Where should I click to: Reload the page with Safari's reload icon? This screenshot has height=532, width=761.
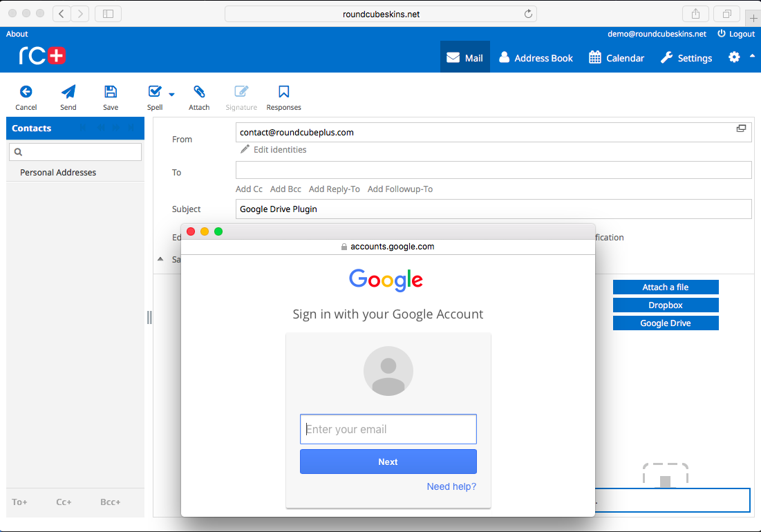point(528,14)
